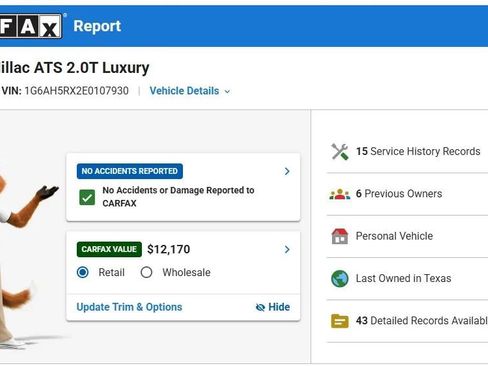Click the CARFAX logo in header

31,26
